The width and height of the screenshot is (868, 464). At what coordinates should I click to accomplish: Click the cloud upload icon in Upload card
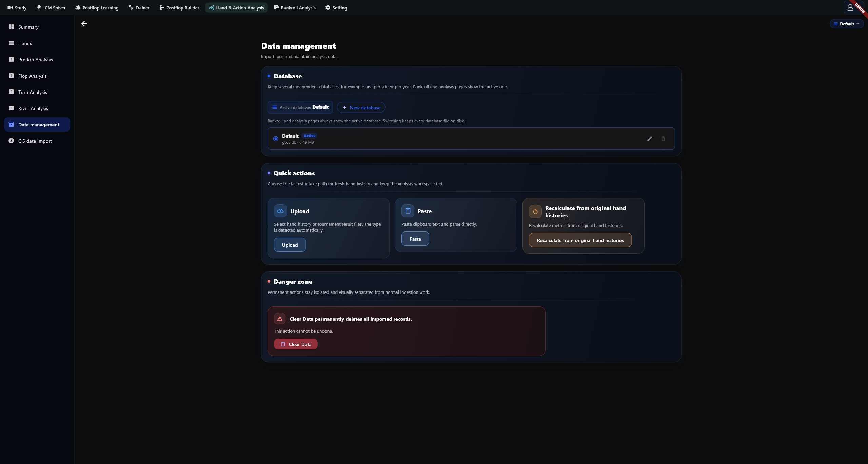[280, 211]
